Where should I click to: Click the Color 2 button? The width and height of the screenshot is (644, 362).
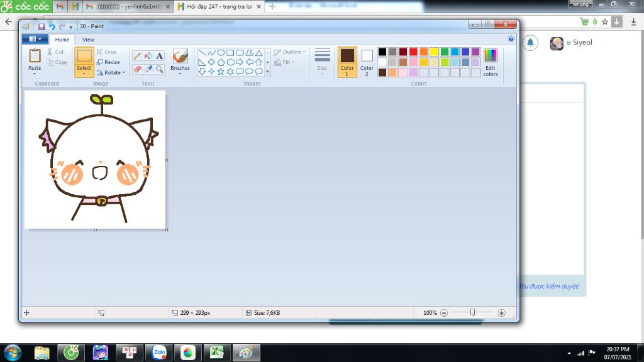coord(367,62)
